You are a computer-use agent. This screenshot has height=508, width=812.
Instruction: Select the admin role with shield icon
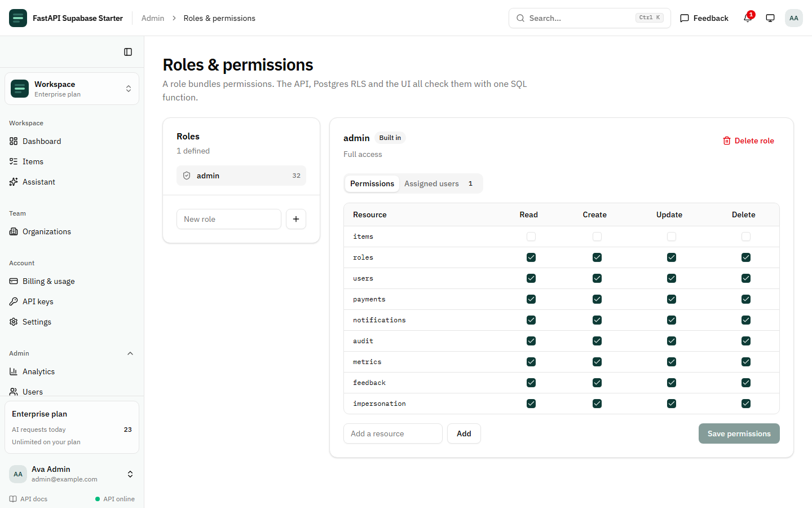pos(241,176)
